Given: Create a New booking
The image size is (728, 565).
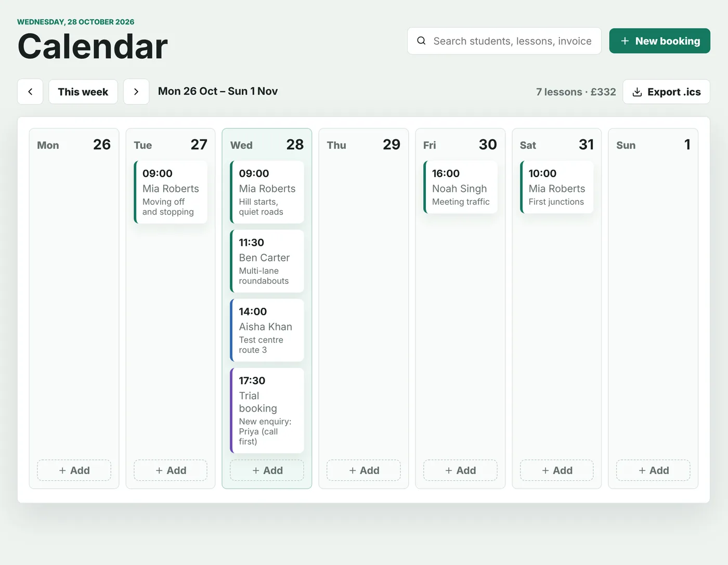Looking at the screenshot, I should pos(660,41).
